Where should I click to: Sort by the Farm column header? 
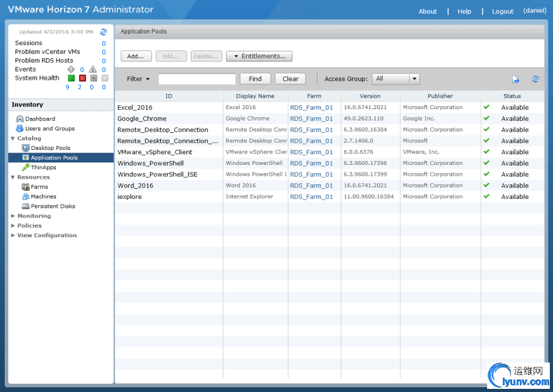coord(314,96)
